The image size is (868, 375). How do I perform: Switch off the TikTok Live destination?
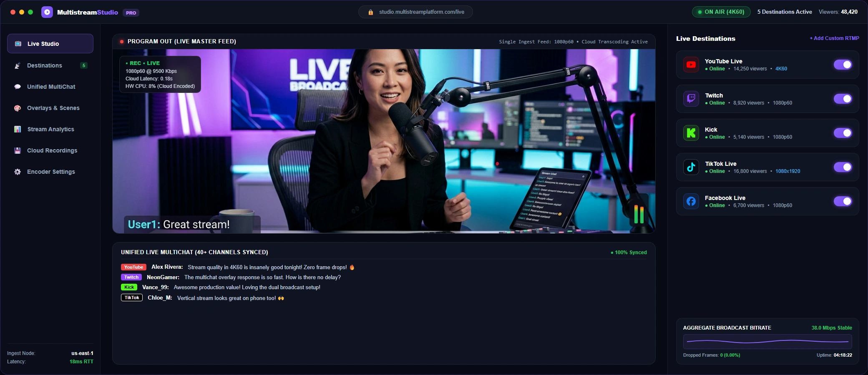click(x=843, y=167)
